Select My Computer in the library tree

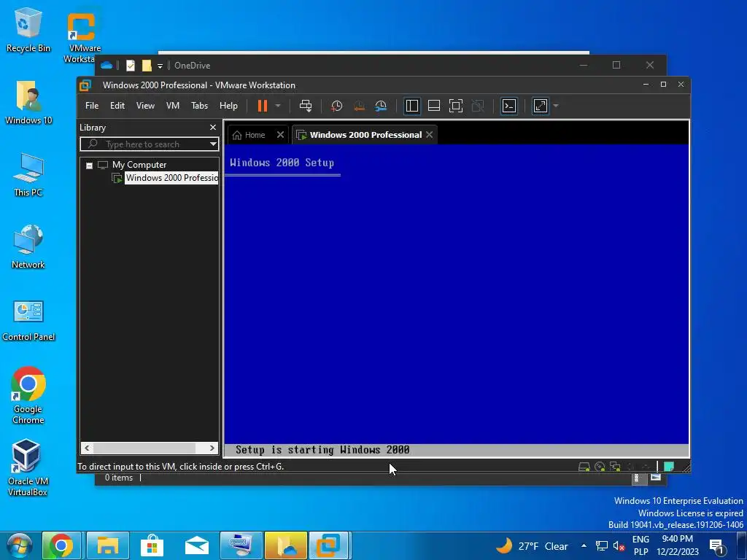(x=139, y=165)
